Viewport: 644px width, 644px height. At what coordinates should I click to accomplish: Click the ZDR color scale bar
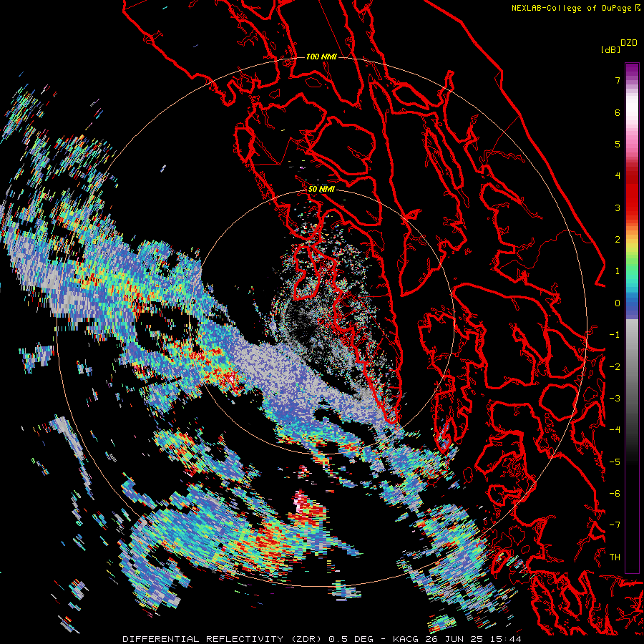click(632, 318)
